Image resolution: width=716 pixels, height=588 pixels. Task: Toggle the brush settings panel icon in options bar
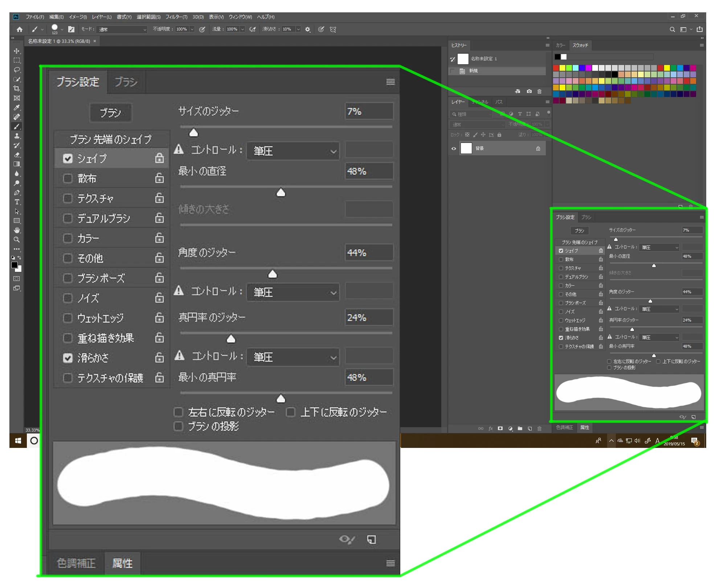pyautogui.click(x=71, y=29)
